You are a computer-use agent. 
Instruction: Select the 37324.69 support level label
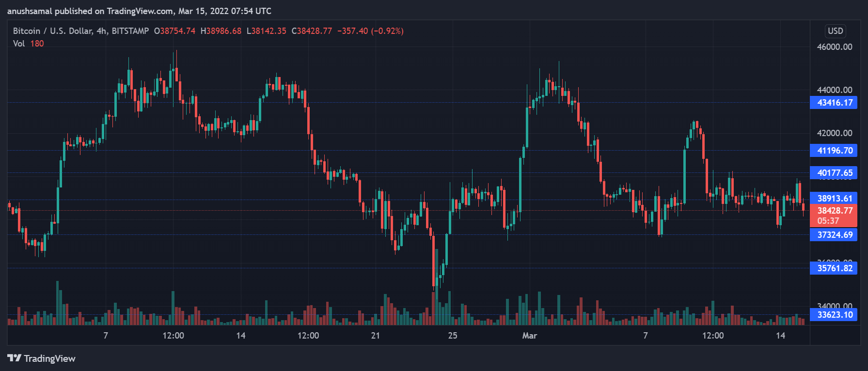(834, 235)
